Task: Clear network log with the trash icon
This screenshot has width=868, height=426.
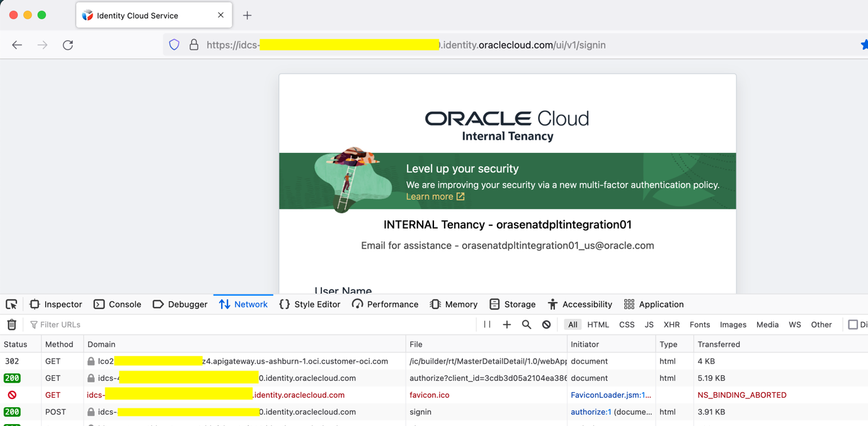Action: tap(11, 325)
